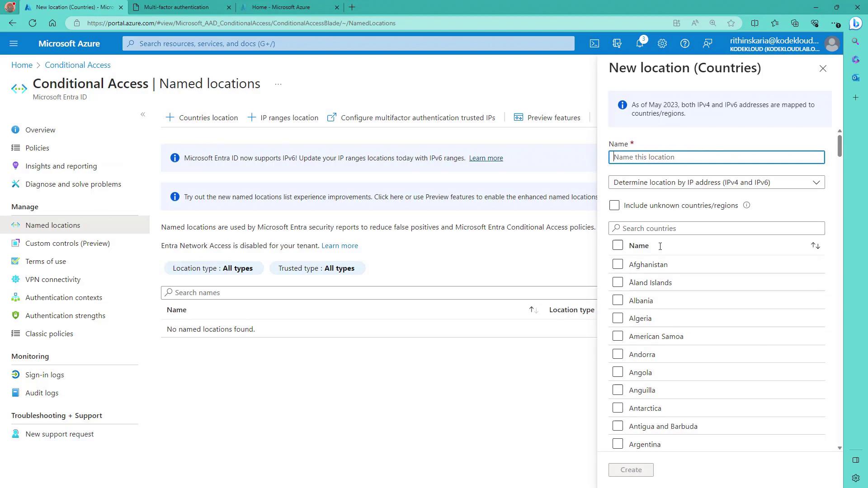The width and height of the screenshot is (868, 488).
Task: Click info icon beside unknown countries
Action: coord(746,205)
